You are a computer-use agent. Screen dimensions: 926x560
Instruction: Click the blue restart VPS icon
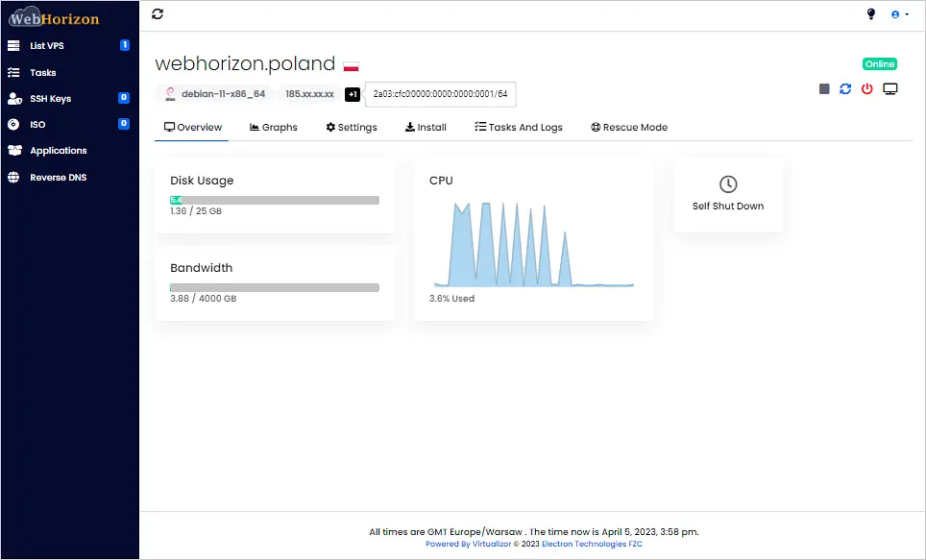[x=845, y=88]
